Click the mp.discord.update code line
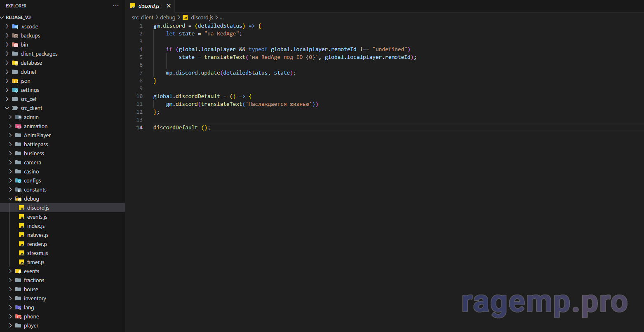This screenshot has width=644, height=332. click(231, 72)
